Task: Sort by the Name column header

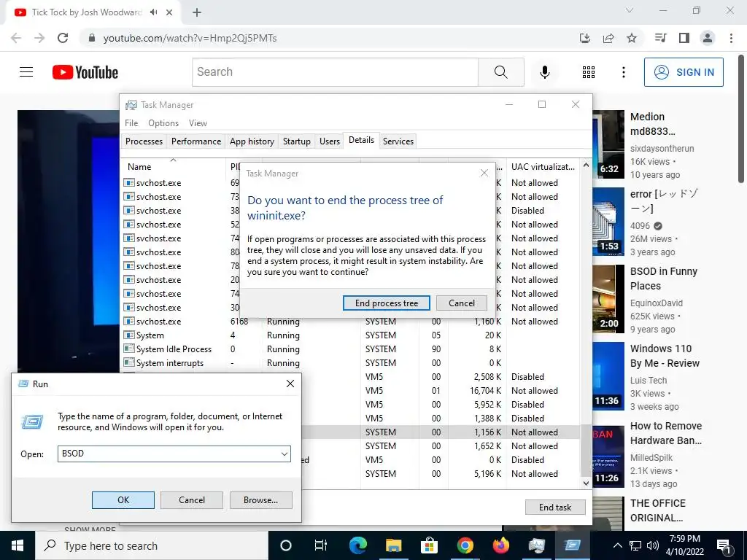Action: click(x=174, y=167)
